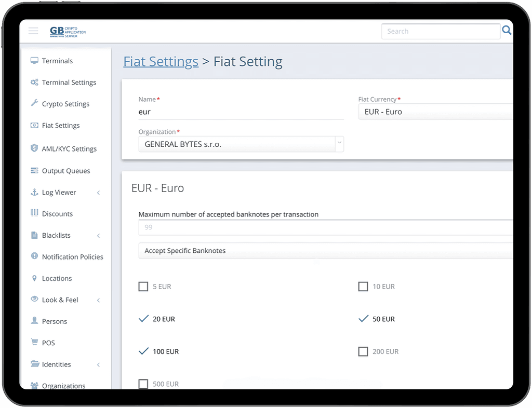This screenshot has height=408, width=532.
Task: Open Notification Policies in the sidebar
Action: tap(72, 257)
